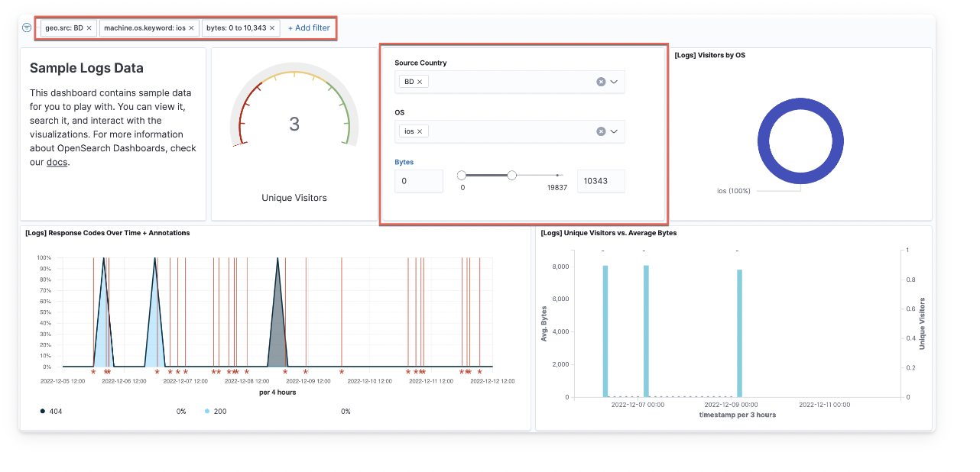Remove the geo.src: BD filter
This screenshot has width=980, height=472.
coord(89,28)
